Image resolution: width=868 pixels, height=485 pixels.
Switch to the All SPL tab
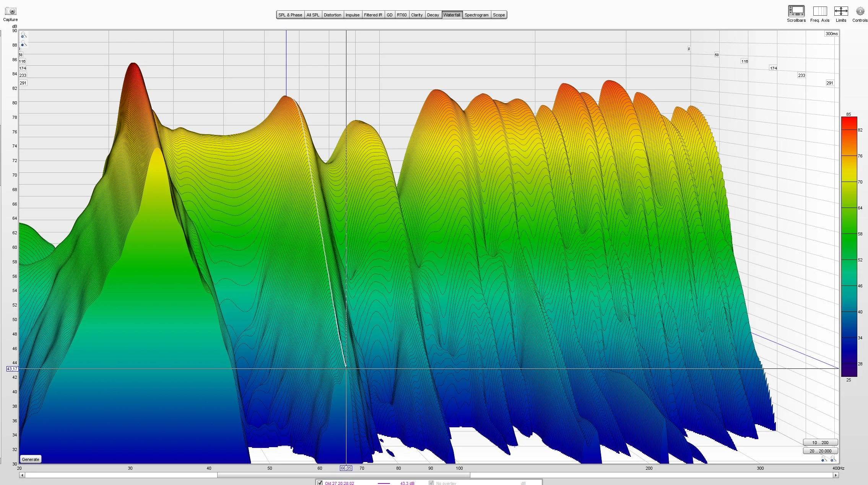[313, 15]
